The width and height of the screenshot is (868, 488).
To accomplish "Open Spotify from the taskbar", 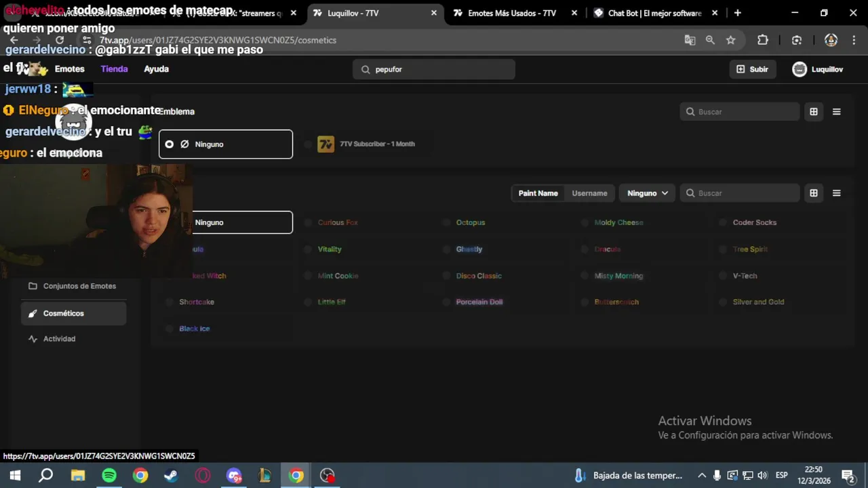I will [x=108, y=475].
